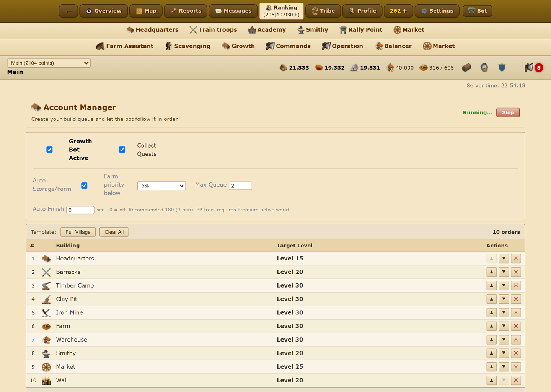
Task: Open the Map page
Action: pos(146,11)
